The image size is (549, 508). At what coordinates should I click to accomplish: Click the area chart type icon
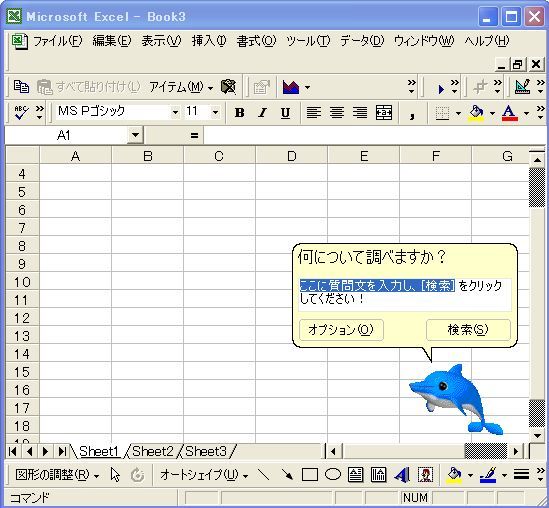tap(291, 87)
